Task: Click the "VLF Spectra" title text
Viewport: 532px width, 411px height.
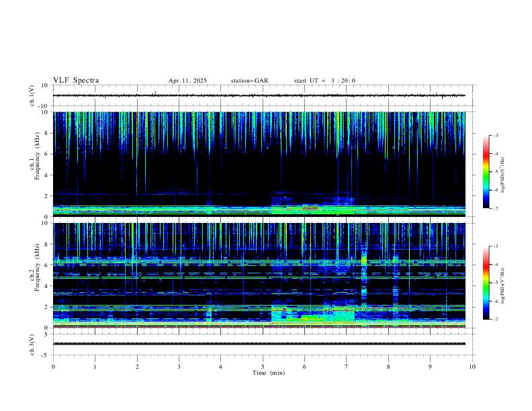Action: (x=76, y=80)
